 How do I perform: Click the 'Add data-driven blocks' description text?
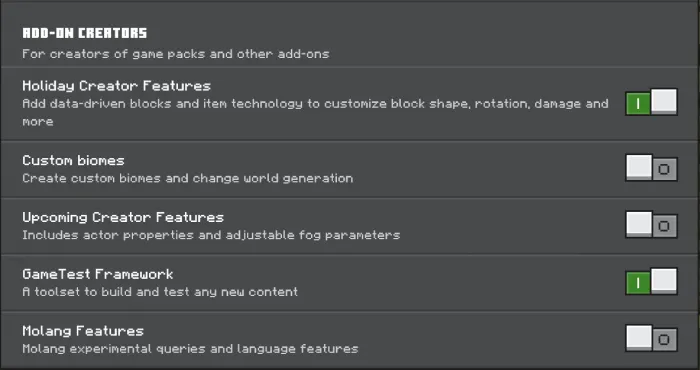pyautogui.click(x=315, y=112)
